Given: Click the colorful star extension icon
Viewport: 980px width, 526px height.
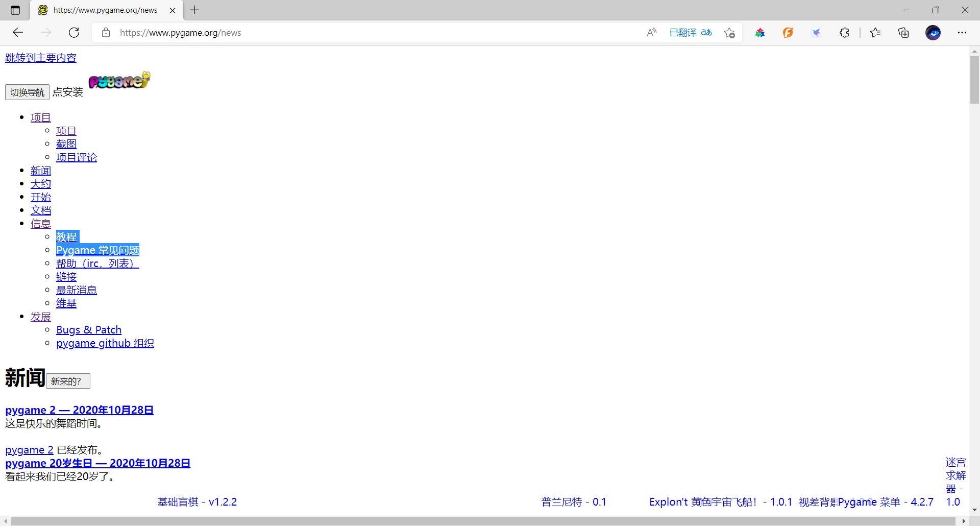Looking at the screenshot, I should pyautogui.click(x=760, y=33).
